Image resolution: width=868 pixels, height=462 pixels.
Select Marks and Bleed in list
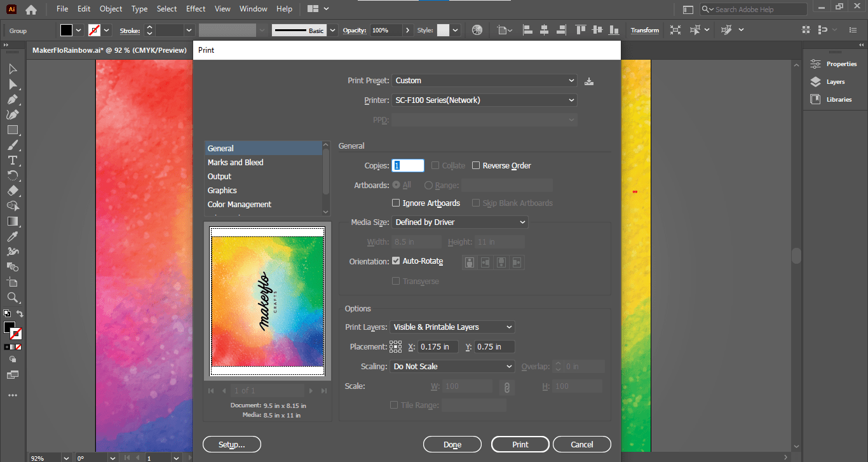point(236,163)
